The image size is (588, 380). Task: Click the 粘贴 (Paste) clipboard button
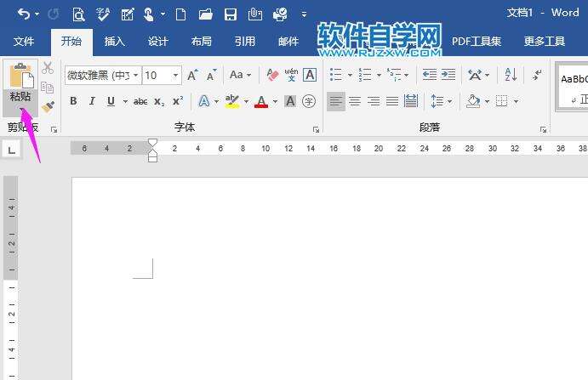pyautogui.click(x=20, y=76)
